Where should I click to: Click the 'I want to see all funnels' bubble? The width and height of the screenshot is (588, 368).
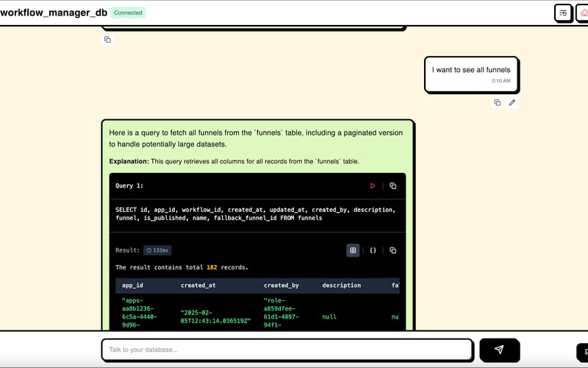coord(471,74)
